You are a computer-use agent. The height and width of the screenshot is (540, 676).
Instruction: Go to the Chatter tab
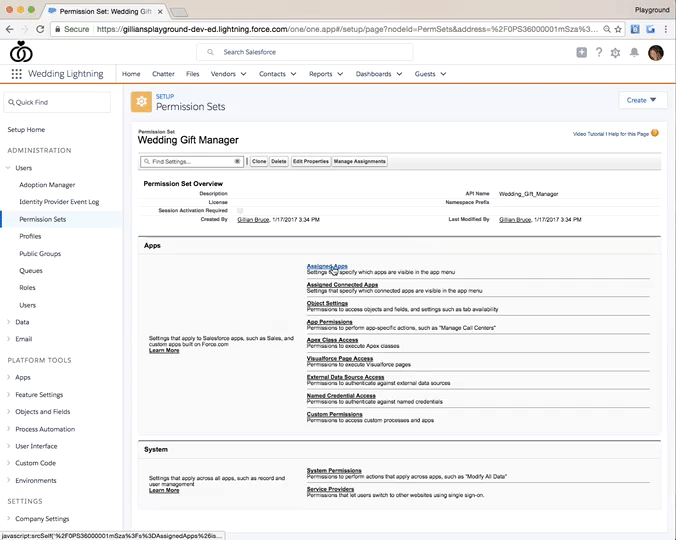click(x=163, y=74)
